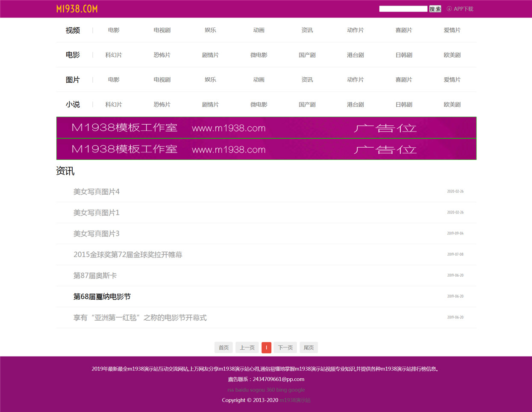532x412 pixels.
Task: Go to 动作片 in the 图片 row
Action: point(355,80)
